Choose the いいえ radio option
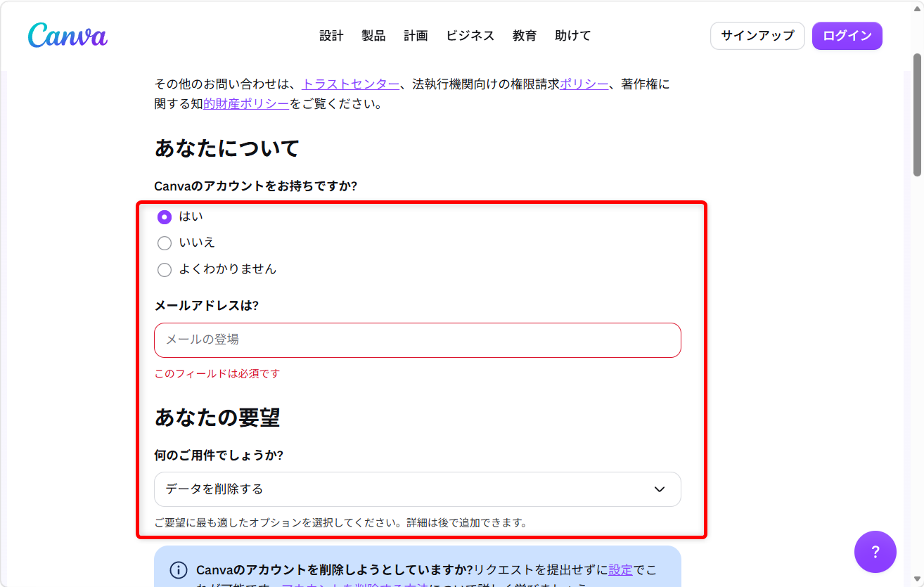The image size is (924, 587). (x=165, y=243)
